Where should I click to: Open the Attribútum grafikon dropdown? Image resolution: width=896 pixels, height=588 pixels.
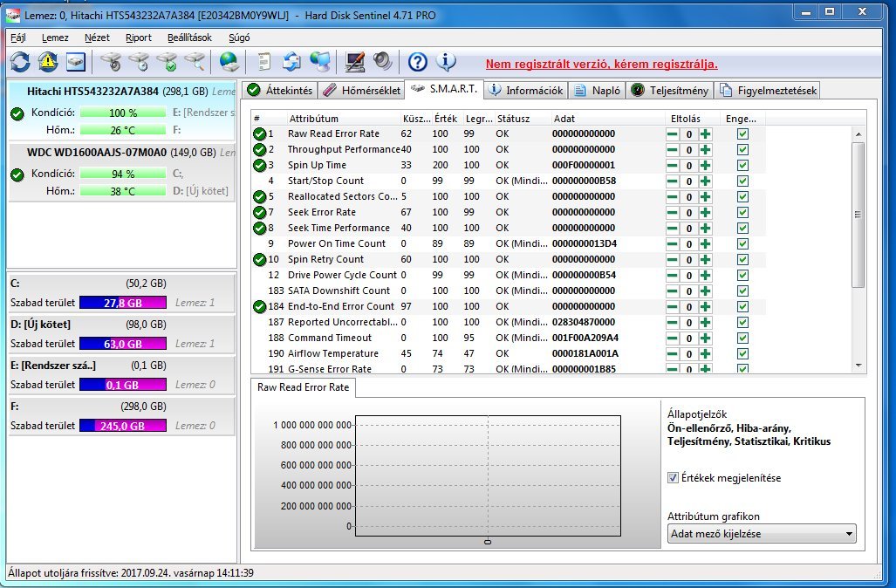coord(762,534)
